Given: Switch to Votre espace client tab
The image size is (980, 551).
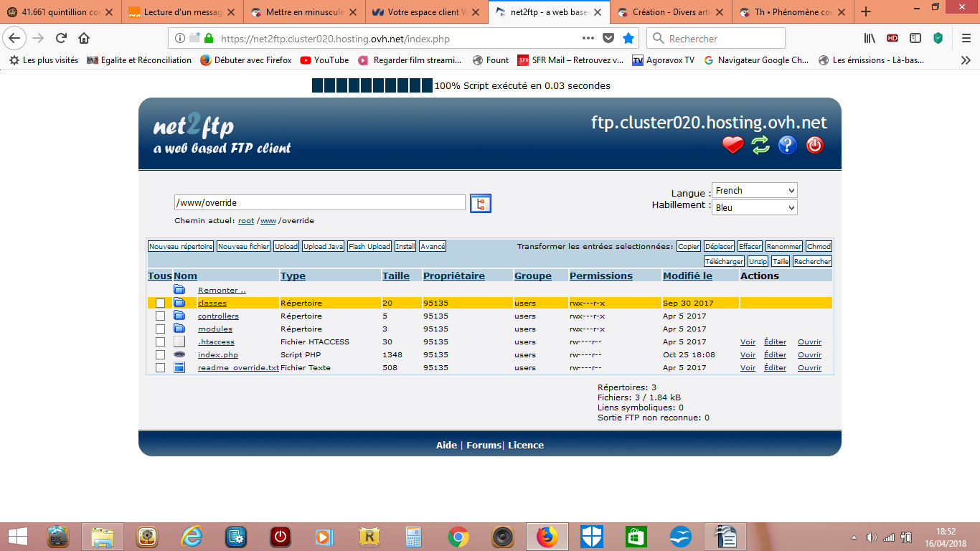Looking at the screenshot, I should [427, 11].
